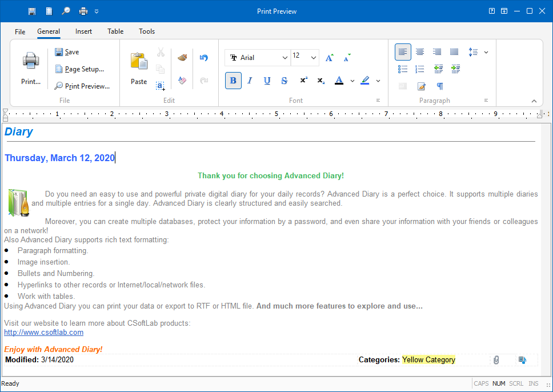The height and width of the screenshot is (392, 553).
Task: Click the numbered list icon
Action: click(x=420, y=69)
